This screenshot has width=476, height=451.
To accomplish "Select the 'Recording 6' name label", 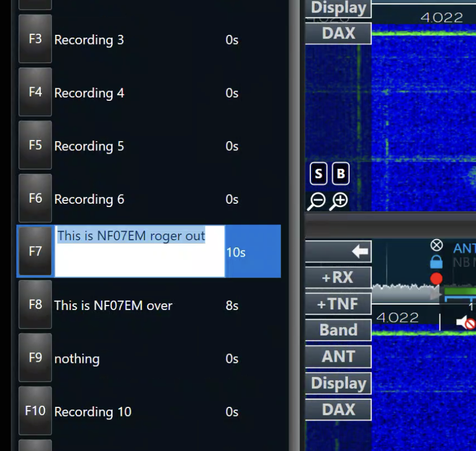I will tap(89, 199).
